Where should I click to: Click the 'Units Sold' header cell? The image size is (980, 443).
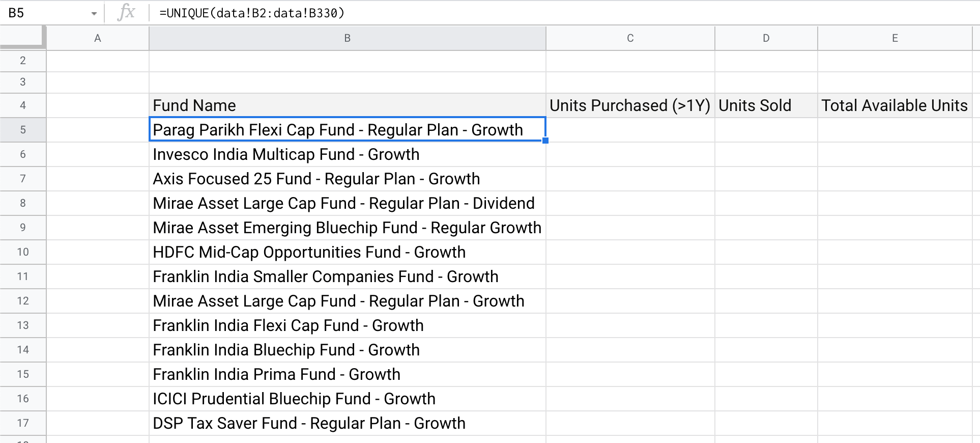766,105
